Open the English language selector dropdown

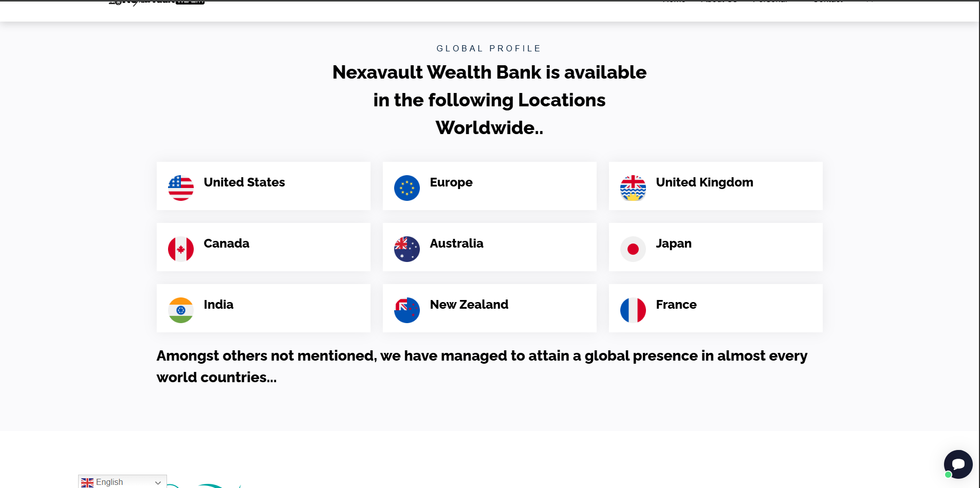tap(122, 482)
